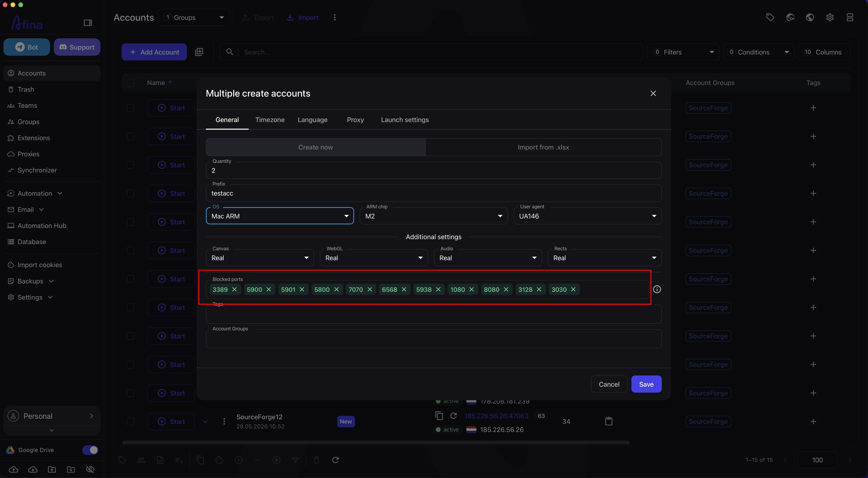Remove blocked port 3030
The height and width of the screenshot is (478, 868).
click(x=573, y=289)
